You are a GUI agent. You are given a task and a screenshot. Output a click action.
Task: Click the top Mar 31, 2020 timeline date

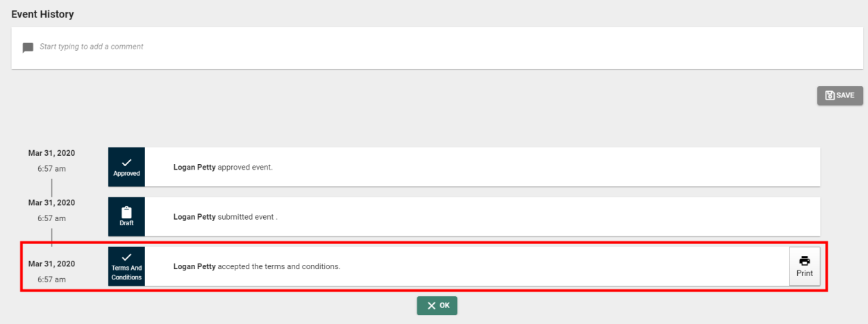tap(51, 153)
